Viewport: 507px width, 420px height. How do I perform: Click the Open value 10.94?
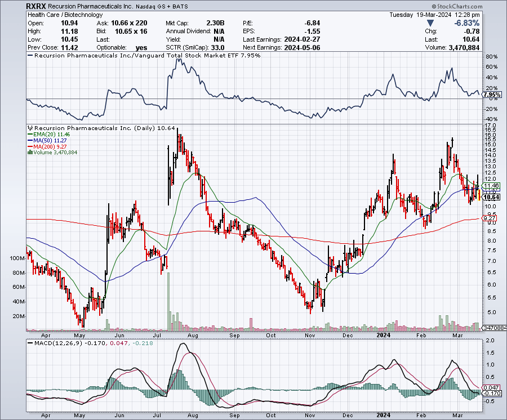69,23
